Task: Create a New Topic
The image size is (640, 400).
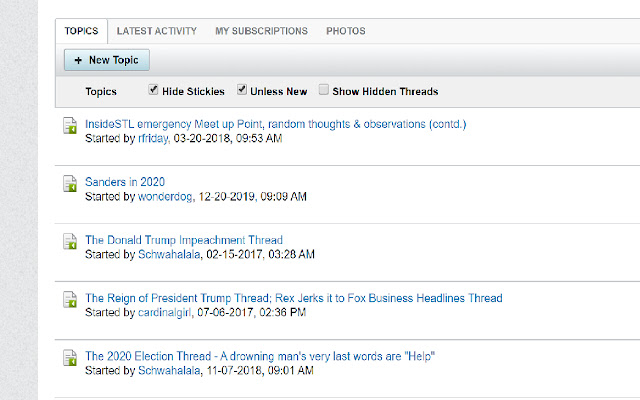Action: click(x=107, y=60)
